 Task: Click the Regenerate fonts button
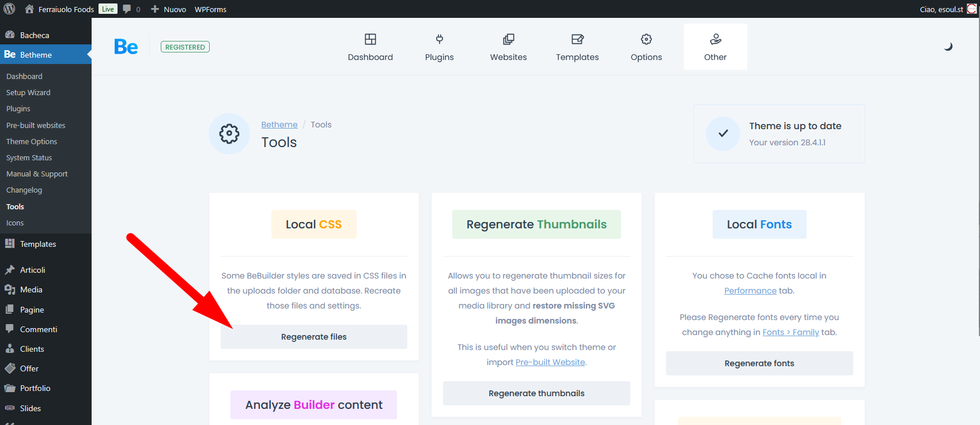(759, 363)
